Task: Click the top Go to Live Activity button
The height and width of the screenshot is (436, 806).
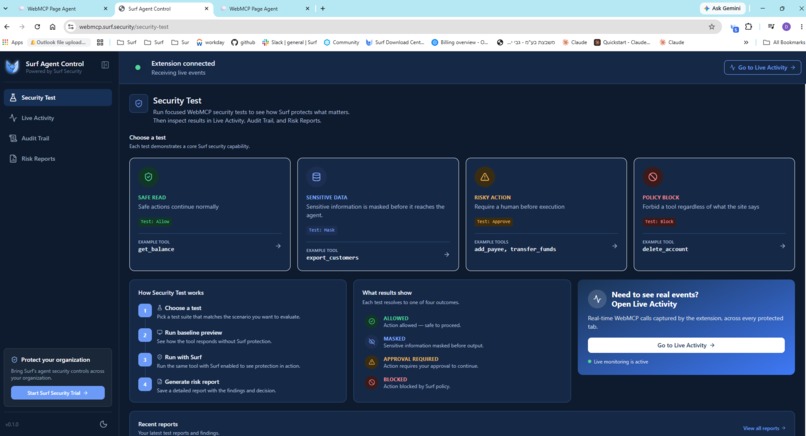Action: pyautogui.click(x=762, y=67)
